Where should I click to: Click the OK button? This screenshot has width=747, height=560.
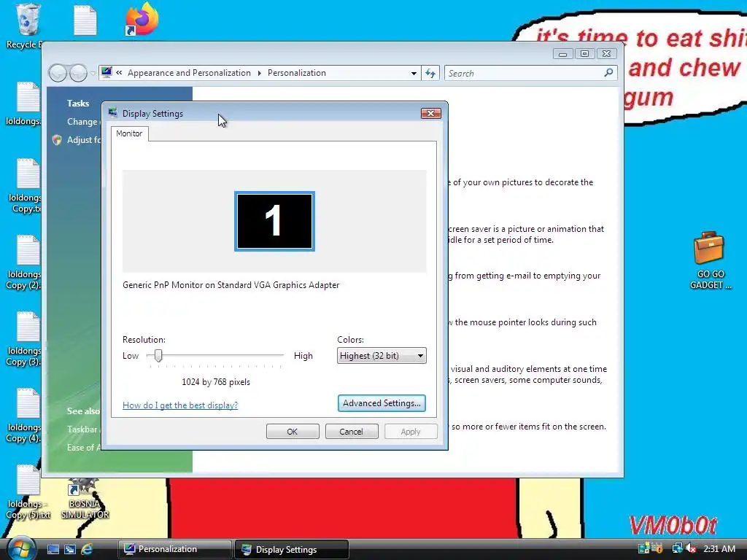pos(293,432)
